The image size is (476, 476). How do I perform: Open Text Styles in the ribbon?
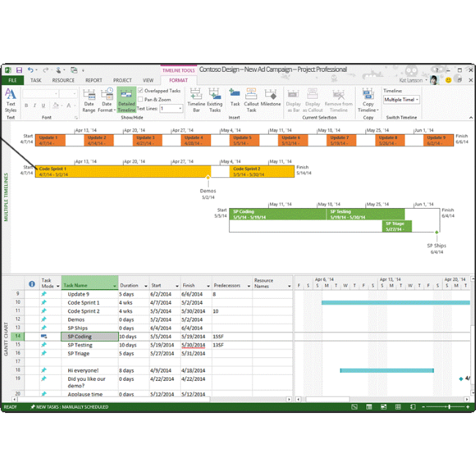click(x=10, y=100)
